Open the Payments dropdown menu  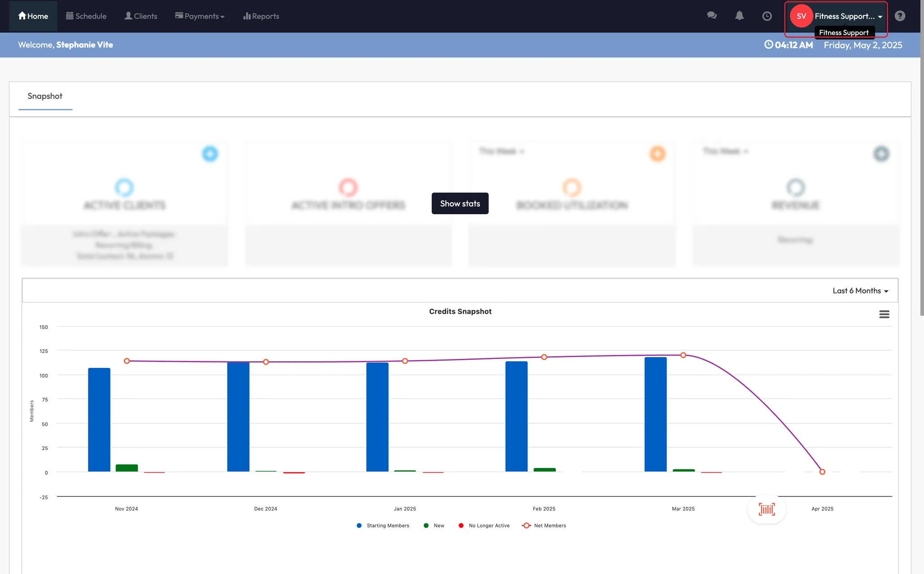click(200, 16)
